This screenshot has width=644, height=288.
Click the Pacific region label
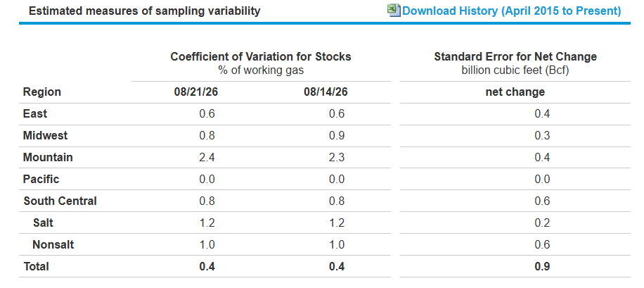pyautogui.click(x=41, y=179)
